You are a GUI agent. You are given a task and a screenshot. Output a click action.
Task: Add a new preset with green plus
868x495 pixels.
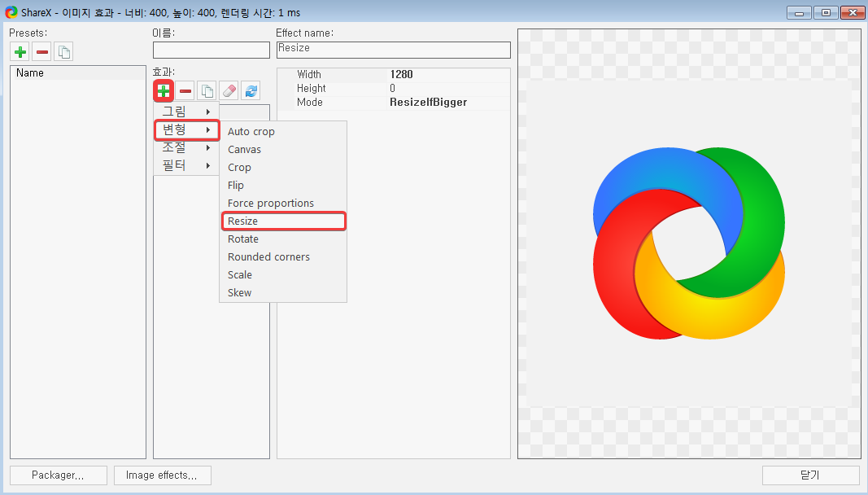pyautogui.click(x=20, y=52)
